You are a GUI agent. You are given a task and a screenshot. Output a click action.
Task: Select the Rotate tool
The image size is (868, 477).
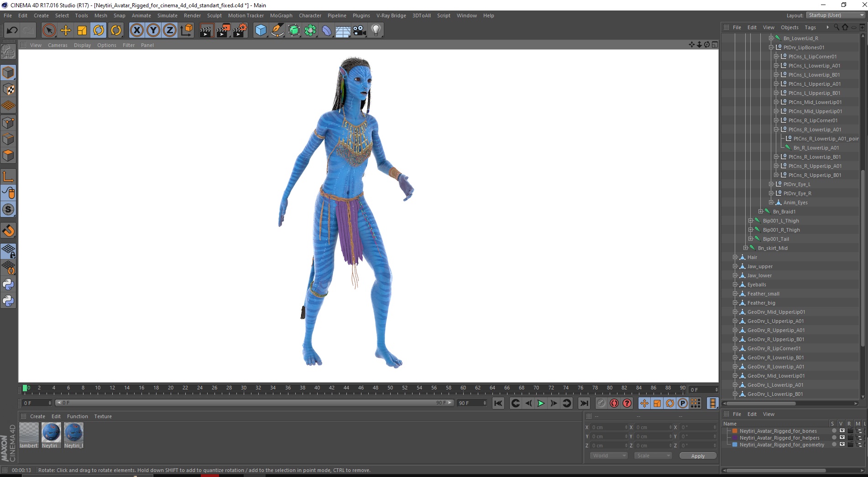99,31
